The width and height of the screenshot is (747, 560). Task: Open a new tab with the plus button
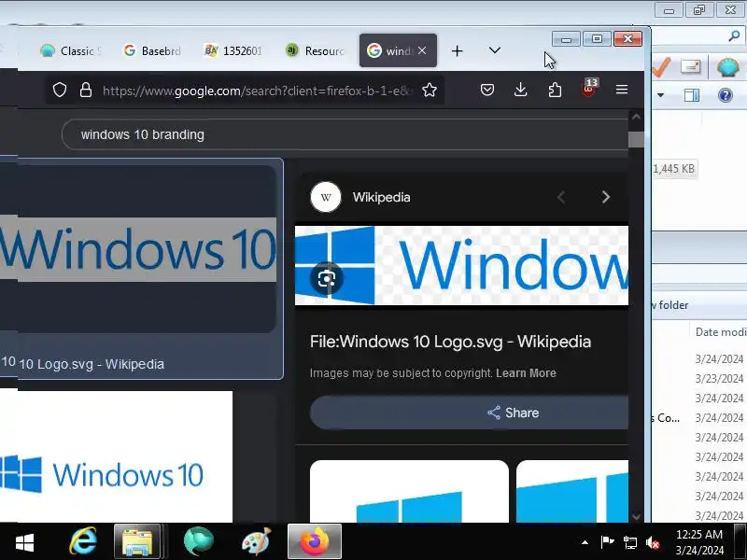click(x=457, y=51)
